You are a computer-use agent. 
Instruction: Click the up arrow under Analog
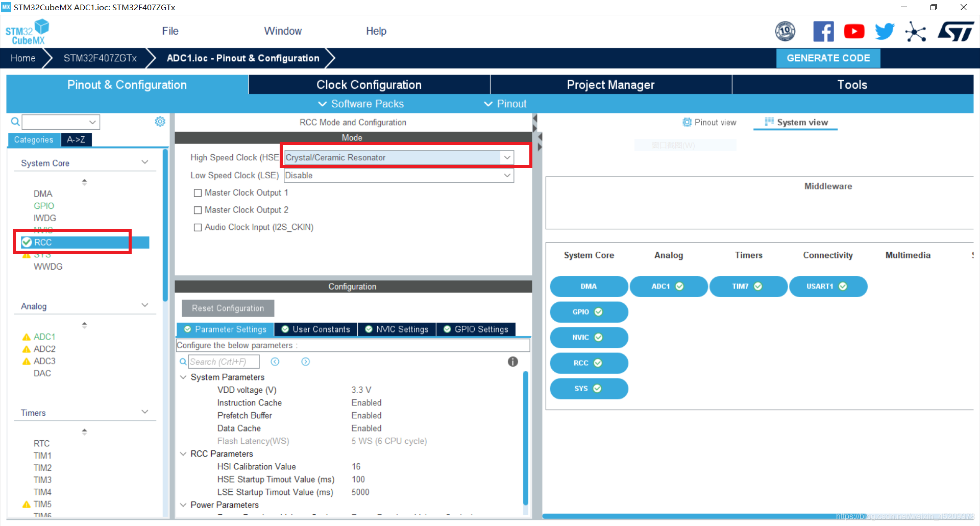pos(84,325)
